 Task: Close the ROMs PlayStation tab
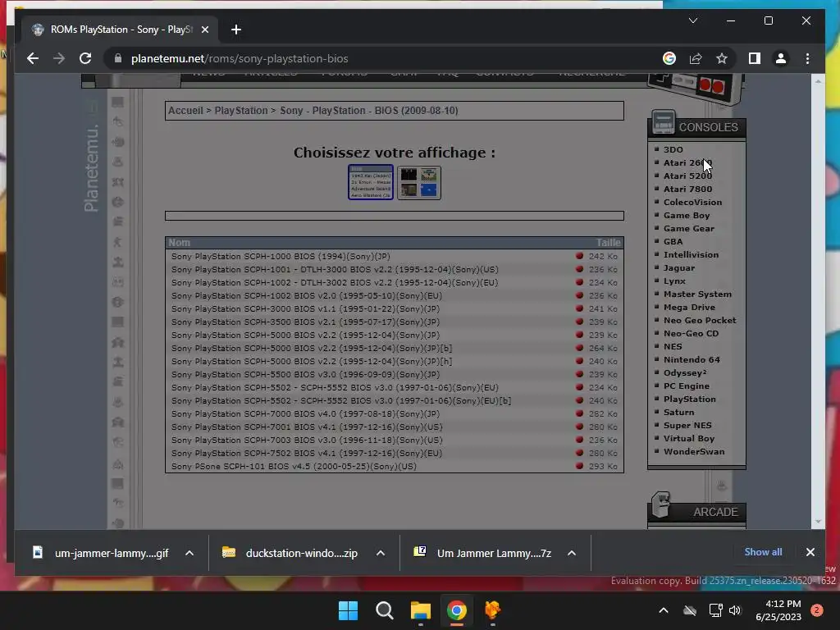[204, 30]
